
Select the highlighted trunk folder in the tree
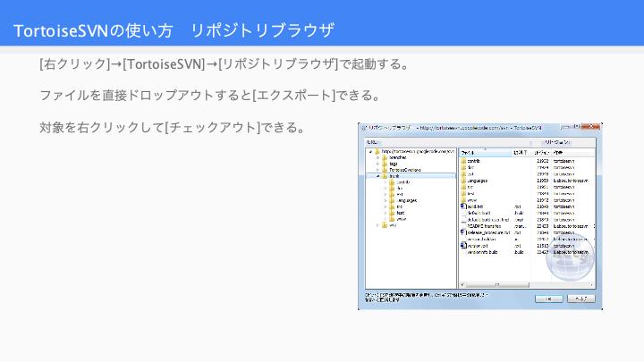[x=394, y=176]
